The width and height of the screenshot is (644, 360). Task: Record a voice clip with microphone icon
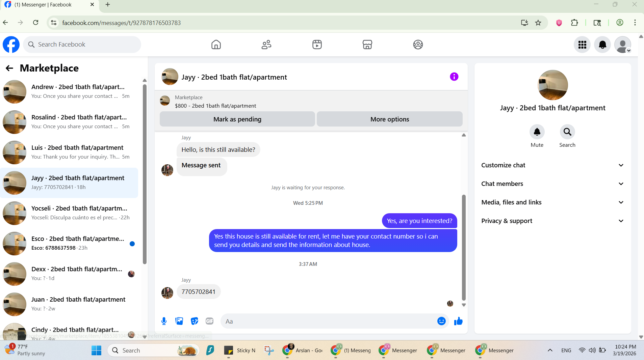click(164, 321)
